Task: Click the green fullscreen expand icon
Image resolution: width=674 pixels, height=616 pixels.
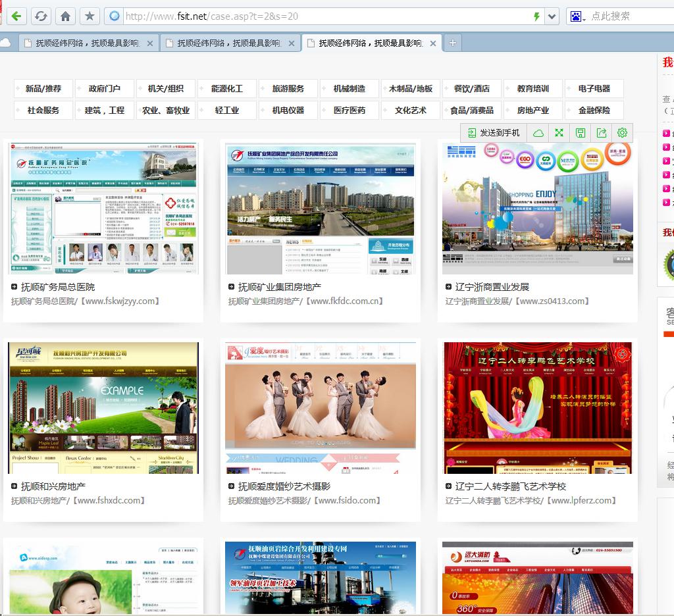Action: (x=559, y=133)
